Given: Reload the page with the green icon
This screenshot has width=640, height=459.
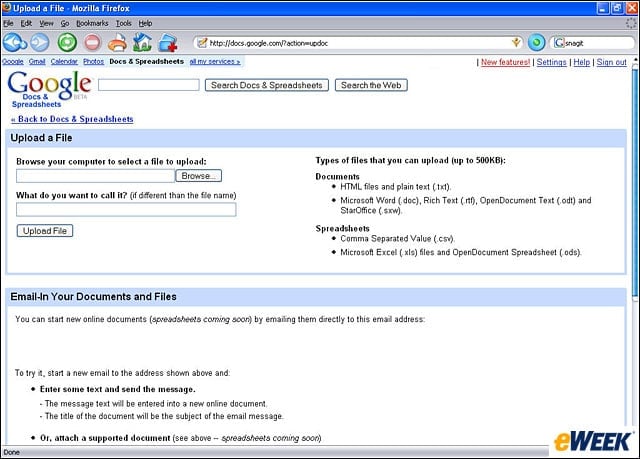Looking at the screenshot, I should pos(67,42).
